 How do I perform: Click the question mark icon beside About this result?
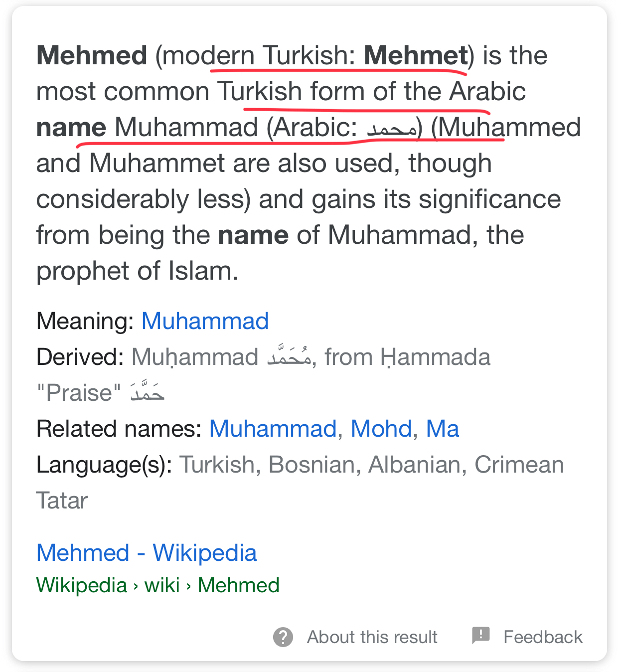(x=283, y=637)
